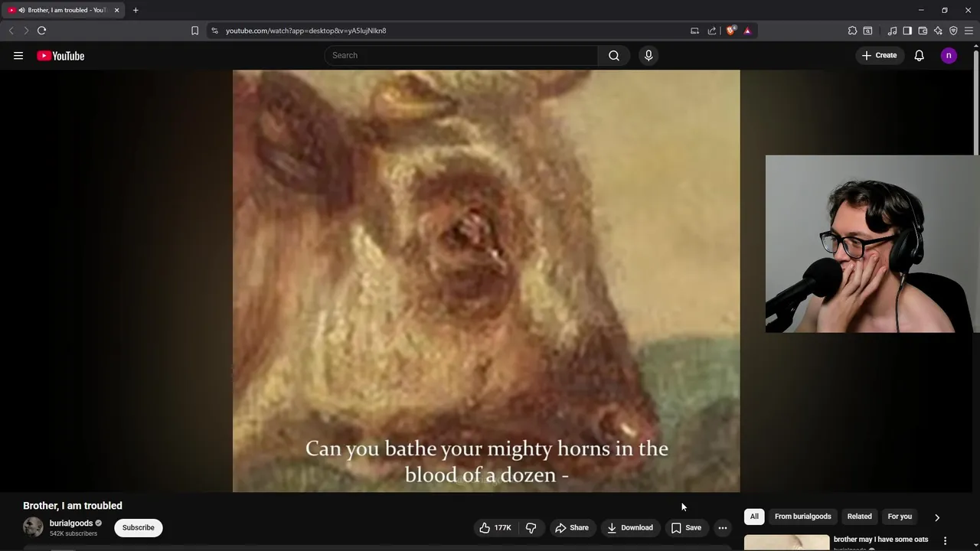This screenshot has width=980, height=551.
Task: Select the 'Brother, I am troubled' browser tab
Action: 64,10
